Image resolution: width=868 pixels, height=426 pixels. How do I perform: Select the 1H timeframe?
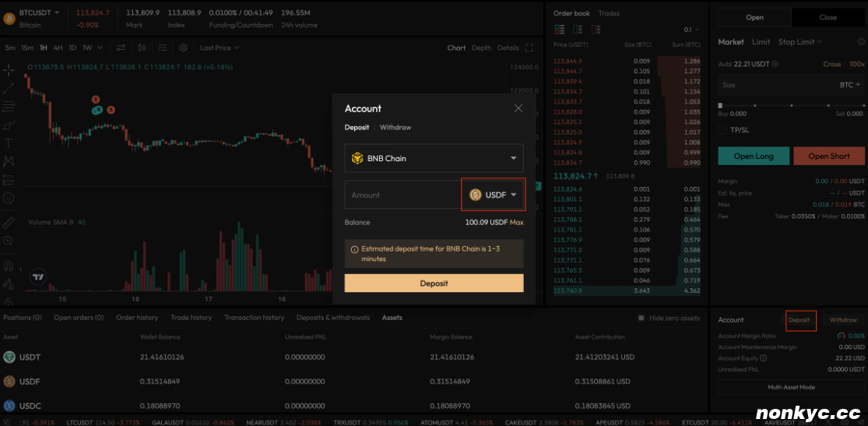point(43,48)
